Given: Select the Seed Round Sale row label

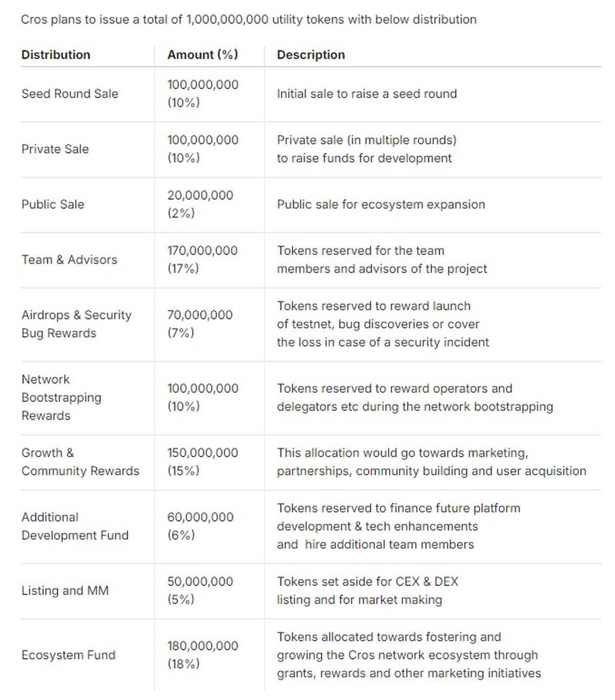Looking at the screenshot, I should 70,94.
